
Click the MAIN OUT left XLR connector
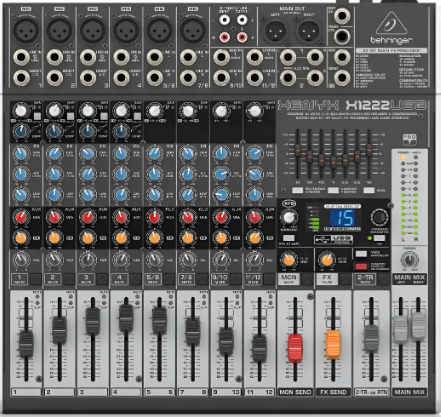[276, 31]
